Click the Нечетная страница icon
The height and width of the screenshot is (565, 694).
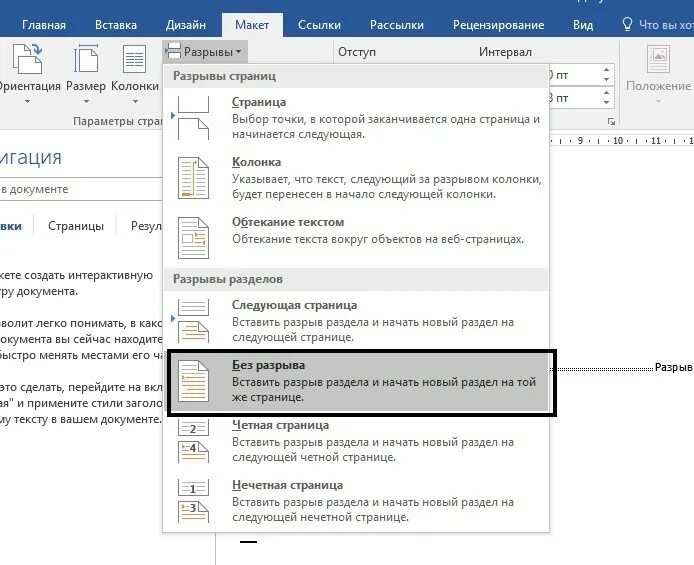(x=193, y=501)
